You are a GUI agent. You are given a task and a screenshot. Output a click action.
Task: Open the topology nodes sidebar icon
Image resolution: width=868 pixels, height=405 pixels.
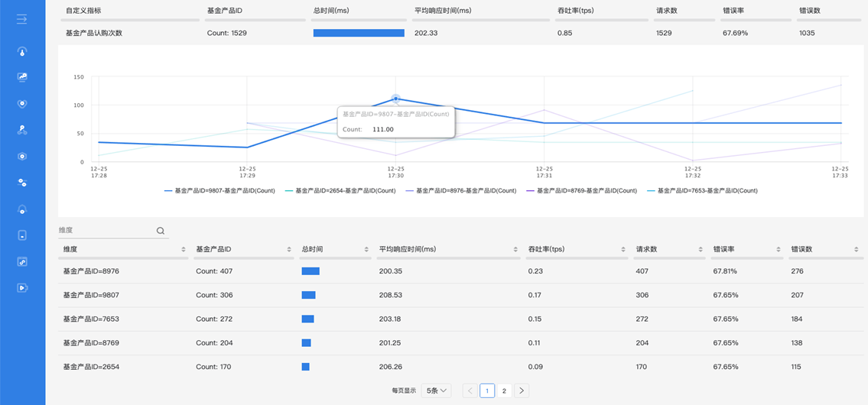22,130
